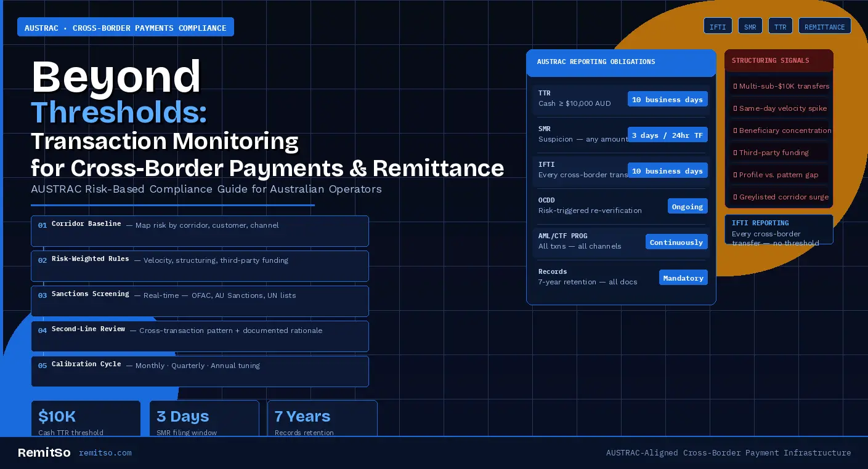Click the RemitSo brand logo
The width and height of the screenshot is (868, 469).
pyautogui.click(x=44, y=453)
